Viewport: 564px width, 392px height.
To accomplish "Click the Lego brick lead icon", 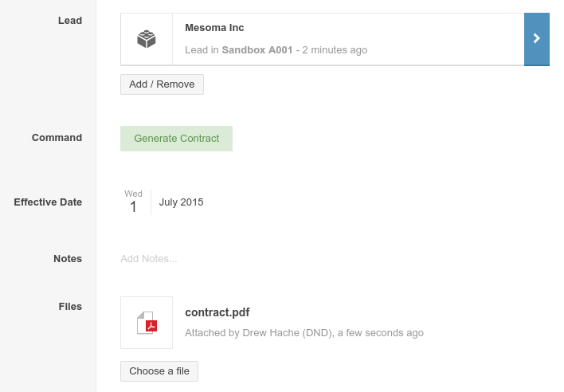I will [147, 39].
